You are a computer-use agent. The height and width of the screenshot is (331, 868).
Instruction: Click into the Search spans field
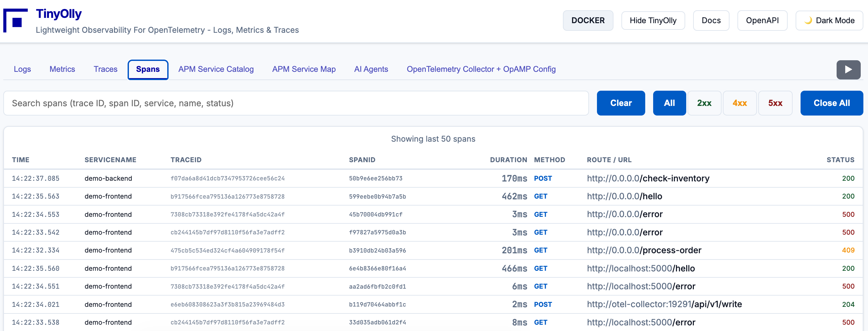[296, 103]
